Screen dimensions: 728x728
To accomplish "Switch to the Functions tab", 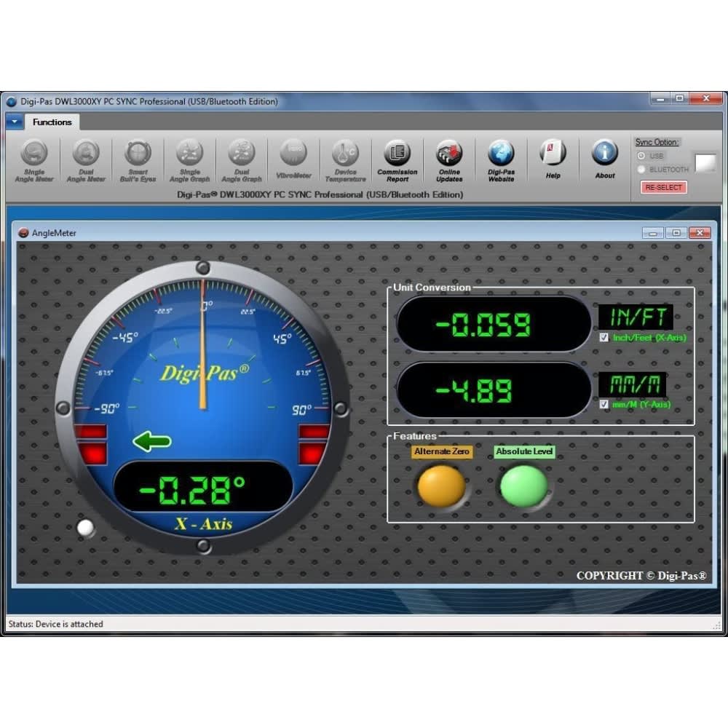I will pos(52,122).
